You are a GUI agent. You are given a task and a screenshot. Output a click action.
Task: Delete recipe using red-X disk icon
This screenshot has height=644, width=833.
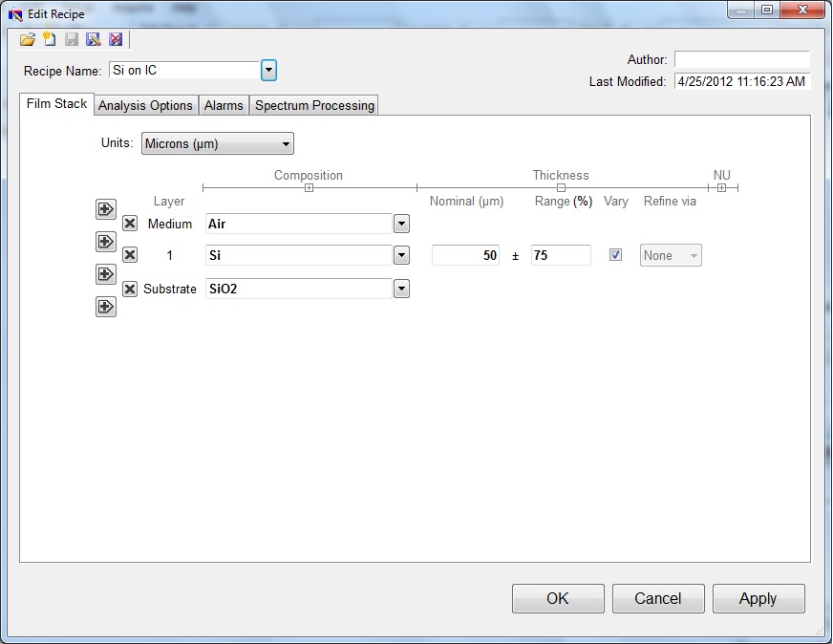[116, 39]
